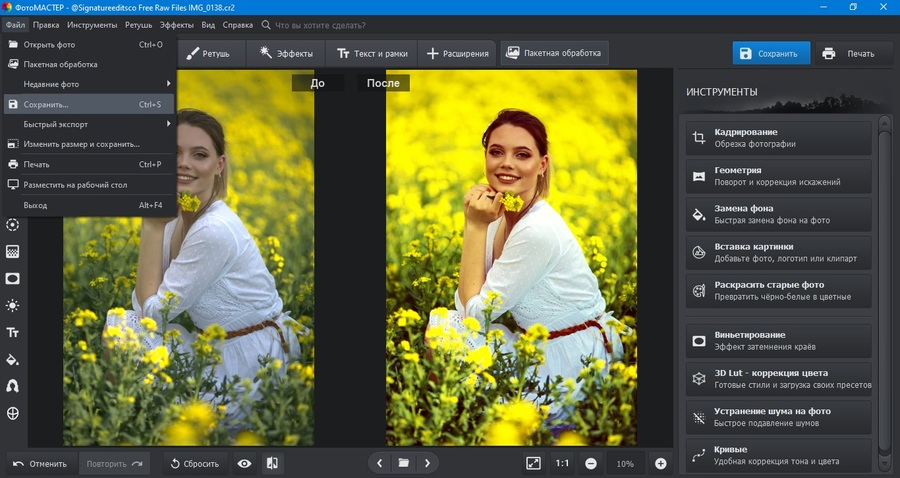
Task: Toggle the eye preview original icon
Action: point(245,464)
